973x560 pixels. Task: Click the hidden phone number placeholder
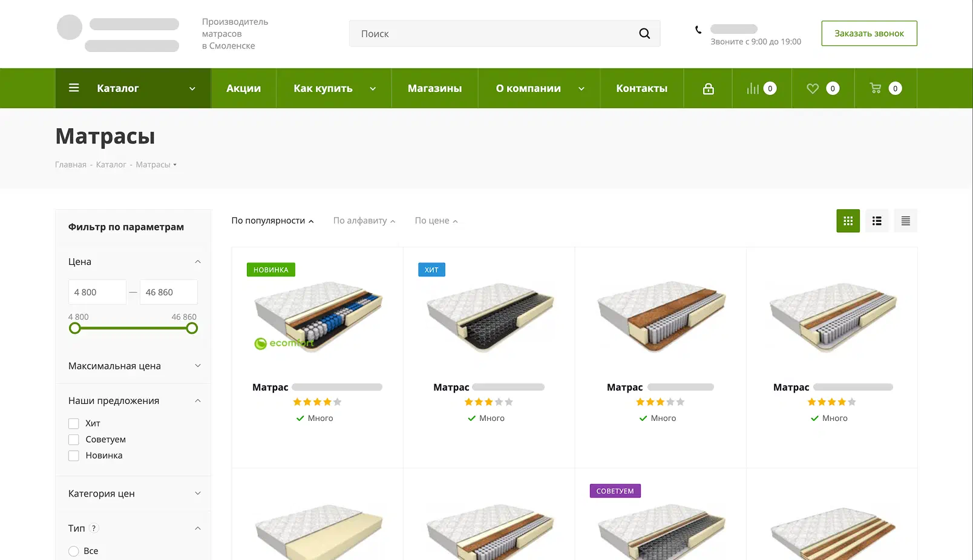coord(734,29)
